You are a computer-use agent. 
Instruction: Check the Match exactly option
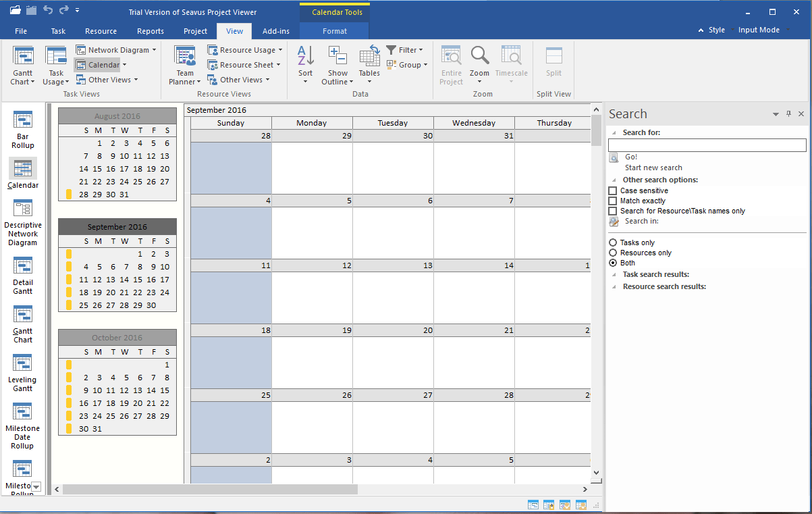pos(612,201)
